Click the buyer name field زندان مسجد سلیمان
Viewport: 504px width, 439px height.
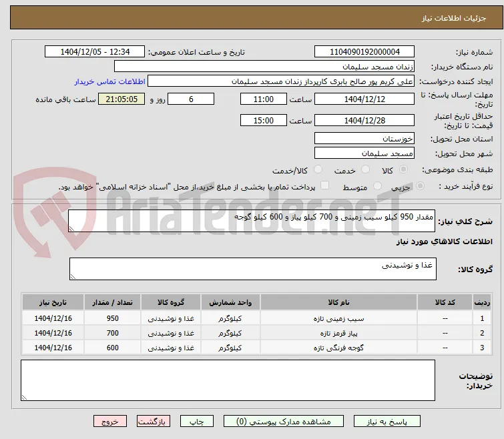(x=264, y=67)
